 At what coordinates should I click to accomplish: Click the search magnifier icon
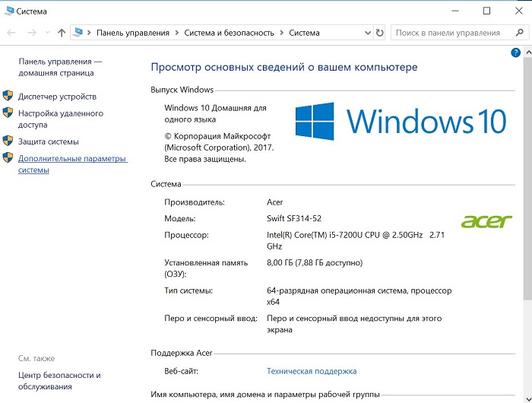click(519, 33)
